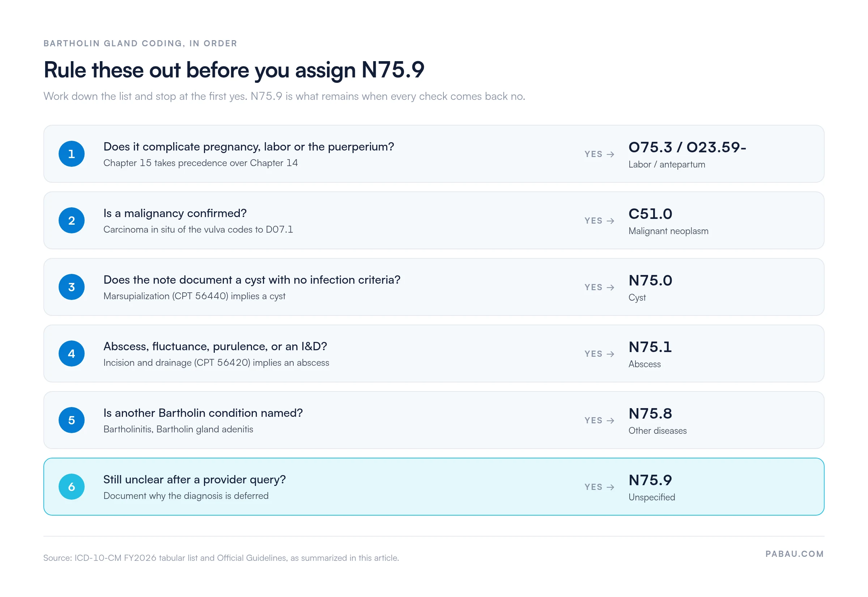Open the PABAU.COM link
Screen dimensions: 868x597
tap(794, 554)
